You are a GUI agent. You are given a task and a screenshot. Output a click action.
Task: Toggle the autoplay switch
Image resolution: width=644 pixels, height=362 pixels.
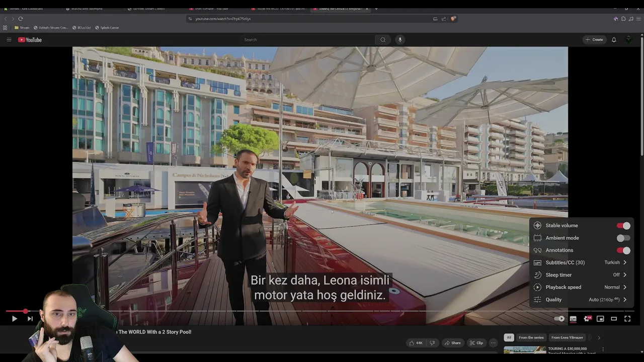559,319
